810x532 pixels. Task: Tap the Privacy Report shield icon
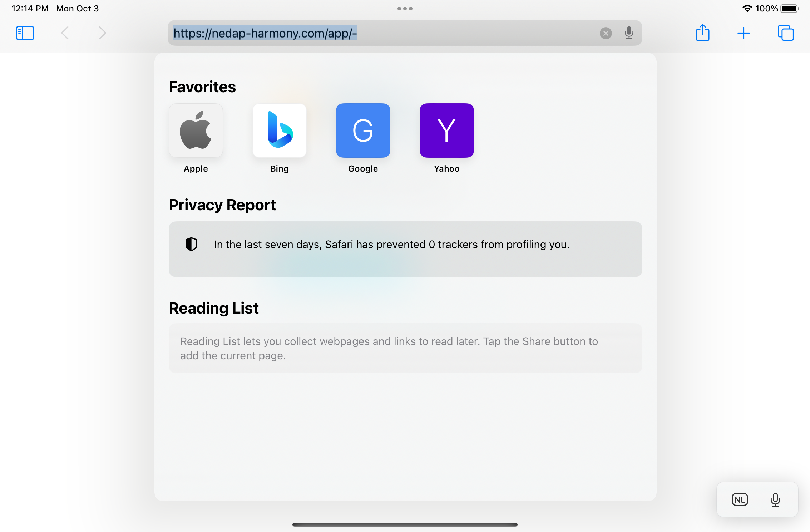tap(191, 244)
